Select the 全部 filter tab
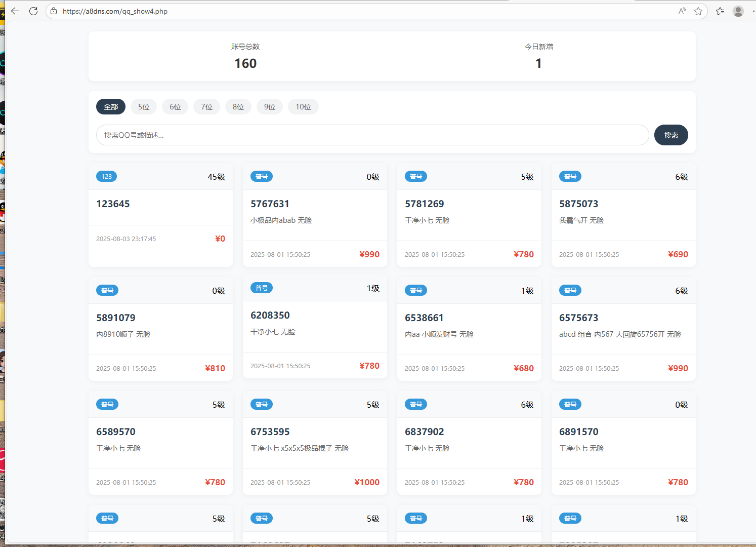 111,107
